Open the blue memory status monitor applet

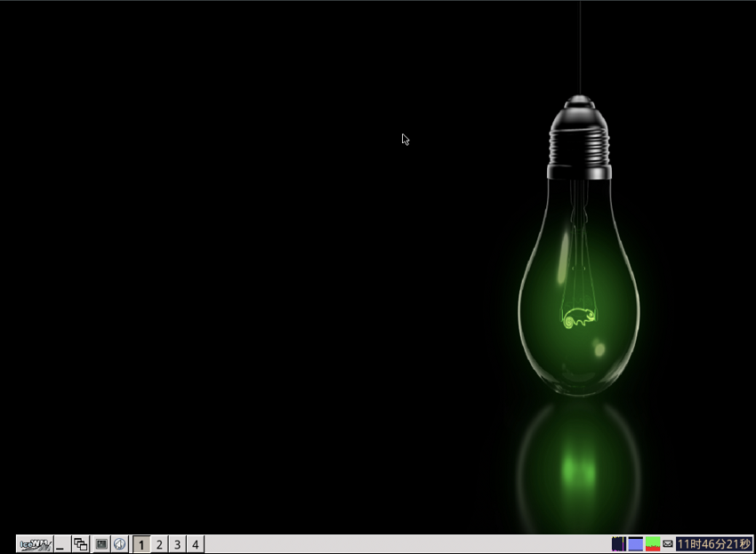point(635,544)
